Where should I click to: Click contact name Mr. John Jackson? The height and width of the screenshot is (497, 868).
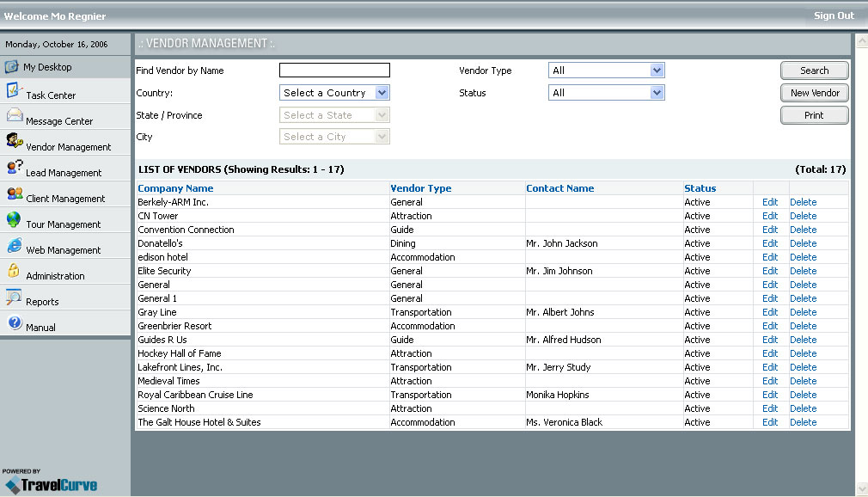pyautogui.click(x=562, y=243)
